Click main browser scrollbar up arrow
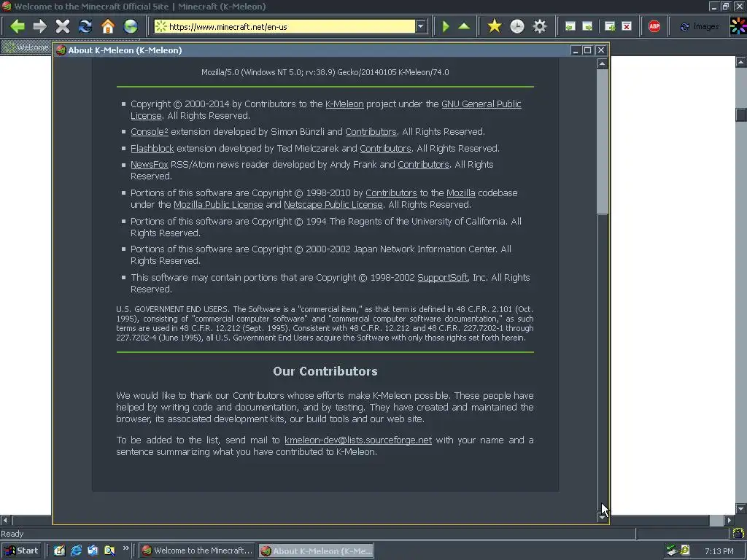 coord(741,62)
